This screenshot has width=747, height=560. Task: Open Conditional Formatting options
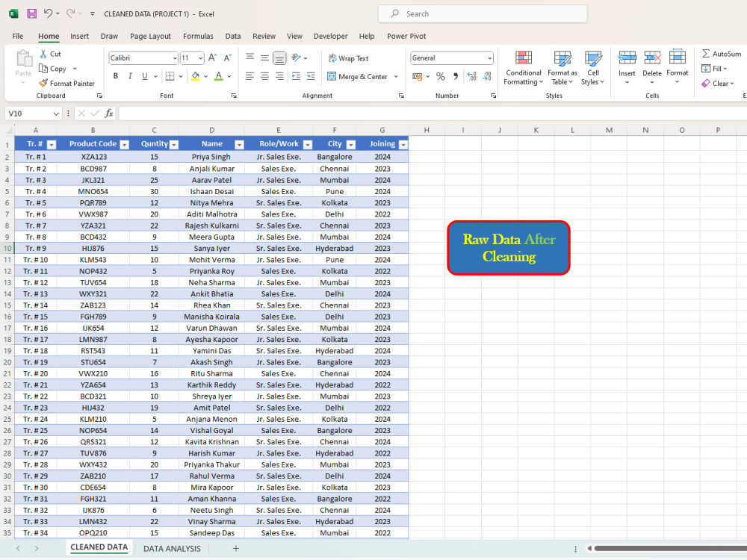click(523, 67)
